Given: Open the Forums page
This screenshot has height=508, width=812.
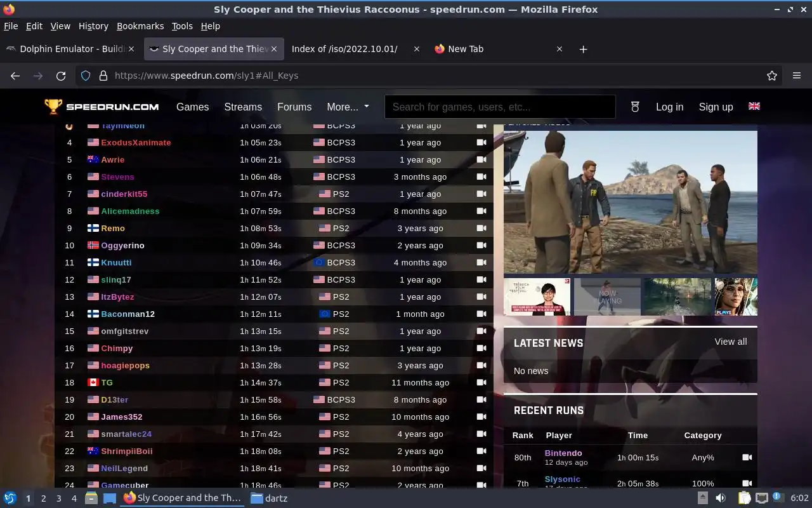Looking at the screenshot, I should (x=294, y=107).
